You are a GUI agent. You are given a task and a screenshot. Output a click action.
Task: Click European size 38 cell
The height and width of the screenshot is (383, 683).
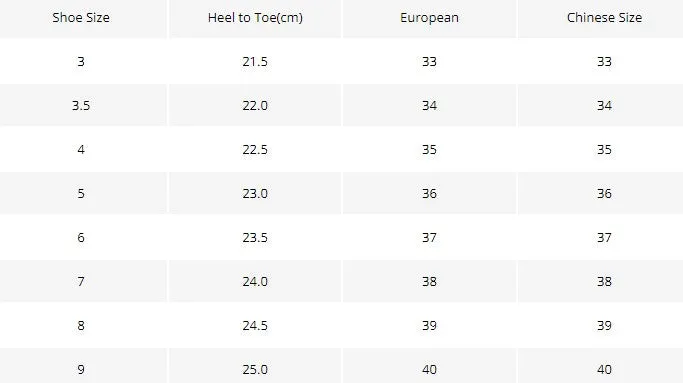(x=429, y=281)
